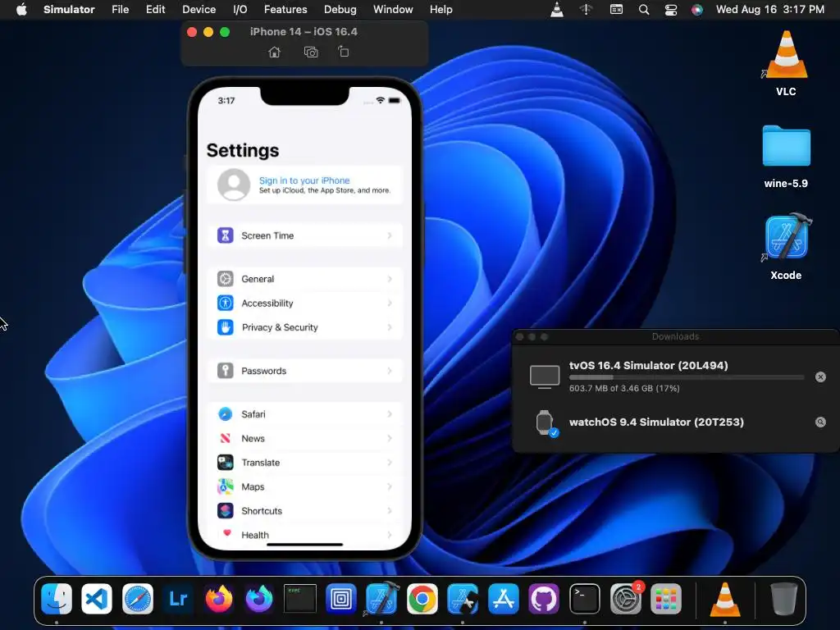Open Terminal from the Dock
Image resolution: width=840 pixels, height=630 pixels.
click(x=584, y=598)
